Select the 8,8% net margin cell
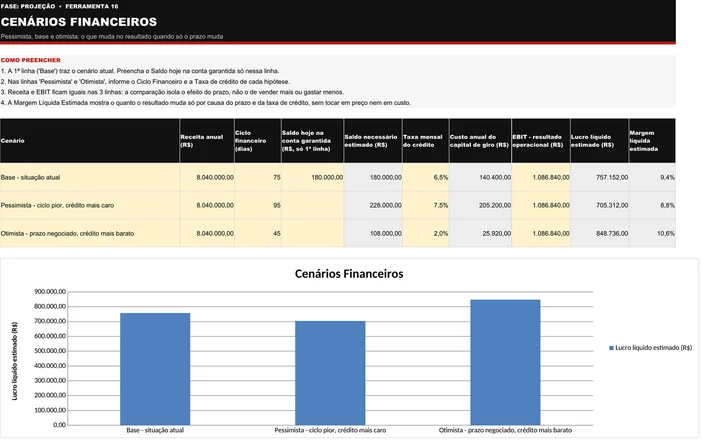 tap(652, 205)
